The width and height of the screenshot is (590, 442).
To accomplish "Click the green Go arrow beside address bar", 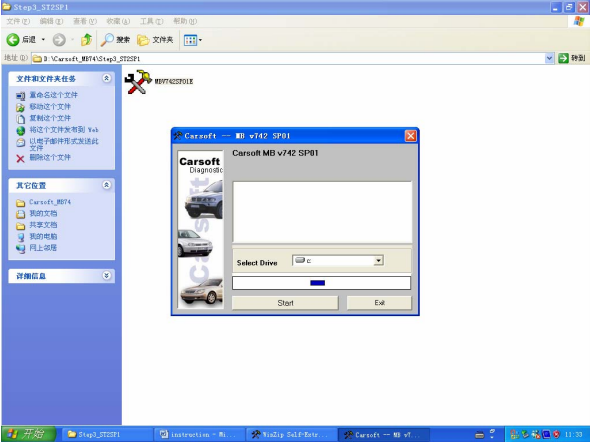I will (x=563, y=58).
